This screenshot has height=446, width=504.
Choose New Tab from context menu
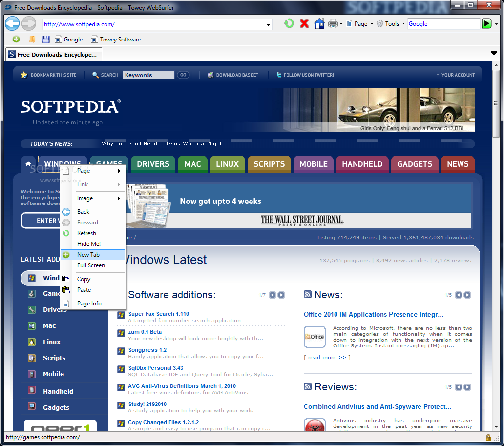click(93, 255)
